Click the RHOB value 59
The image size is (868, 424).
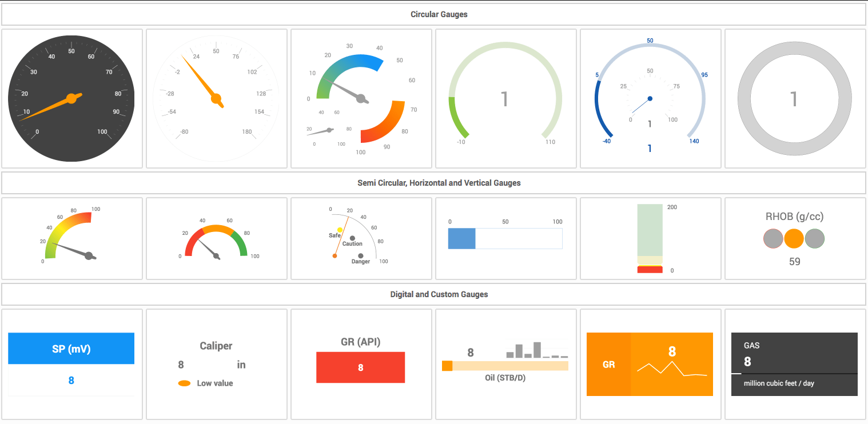pyautogui.click(x=794, y=262)
